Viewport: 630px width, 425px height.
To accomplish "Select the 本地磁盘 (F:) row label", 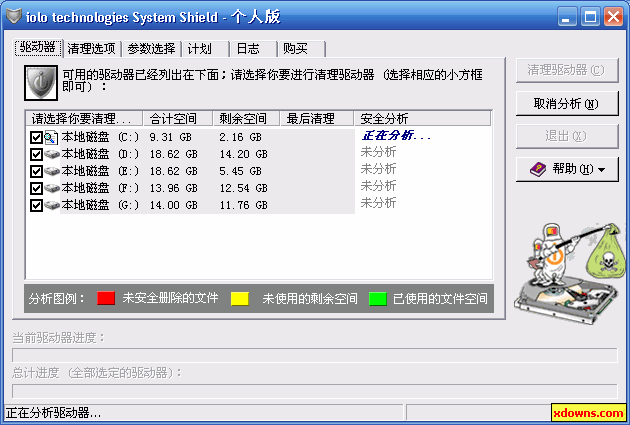I will 100,188.
